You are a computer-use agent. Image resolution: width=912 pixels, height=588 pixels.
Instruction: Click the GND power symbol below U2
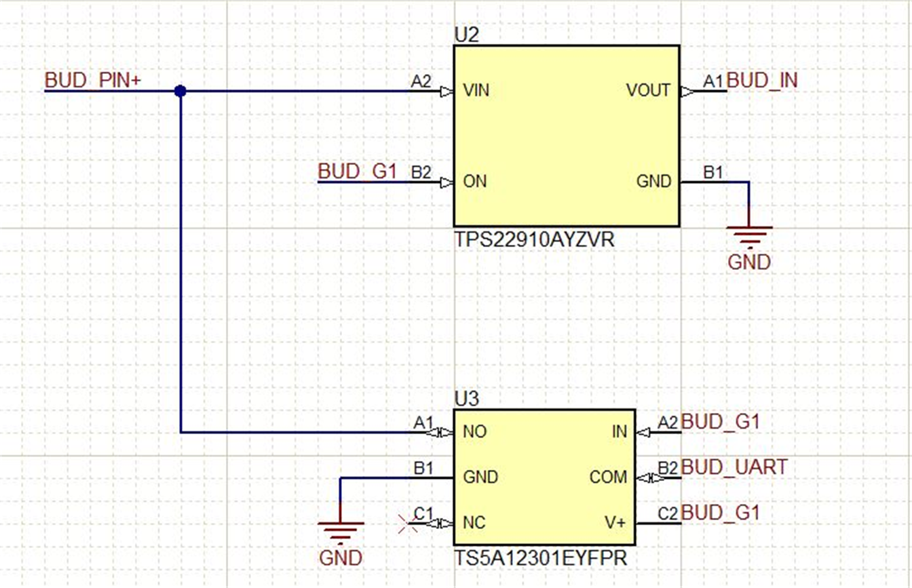pyautogui.click(x=749, y=236)
